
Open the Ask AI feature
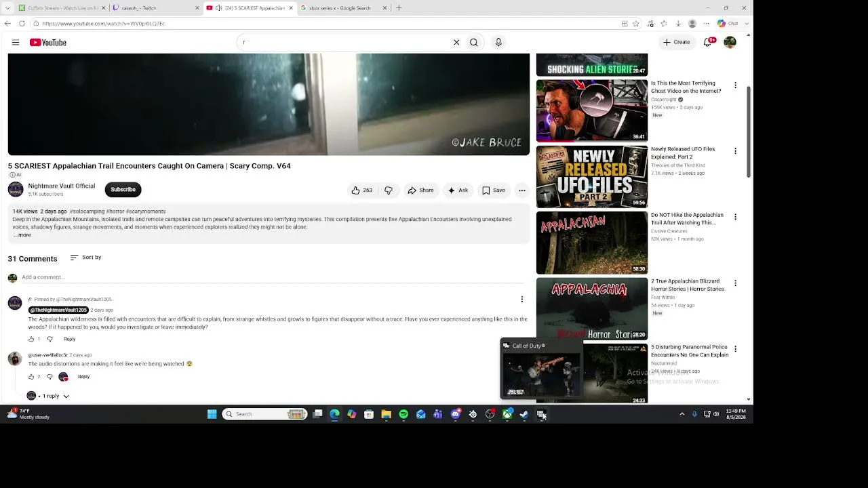coord(458,190)
